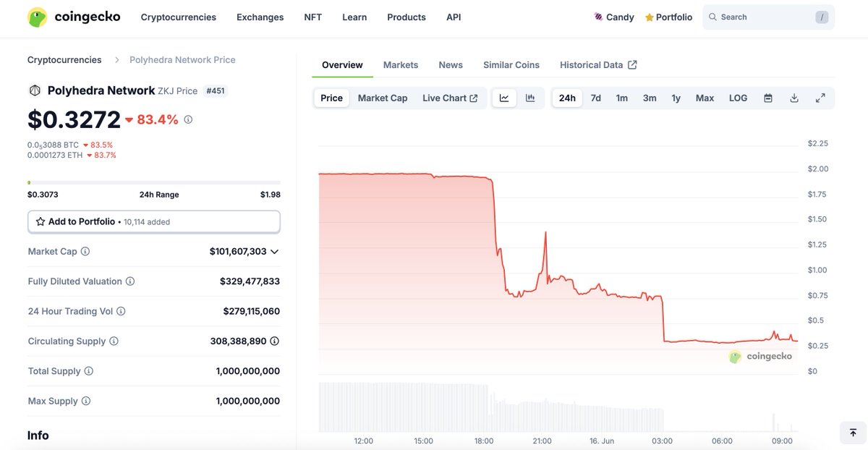Open the Cryptocurrencies nav menu
The width and height of the screenshot is (868, 450).
(x=179, y=17)
